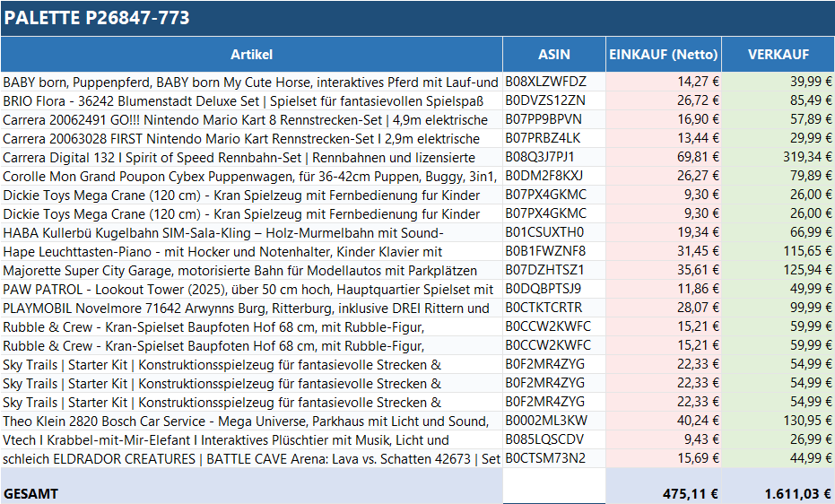
Task: Select the ASIN column header
Action: pyautogui.click(x=553, y=55)
